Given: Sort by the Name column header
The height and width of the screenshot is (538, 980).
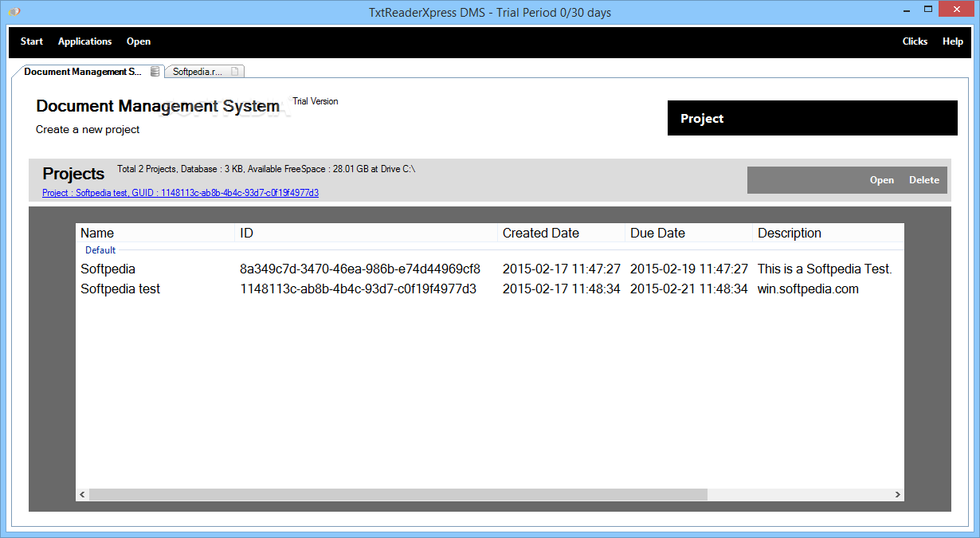Looking at the screenshot, I should (x=155, y=233).
